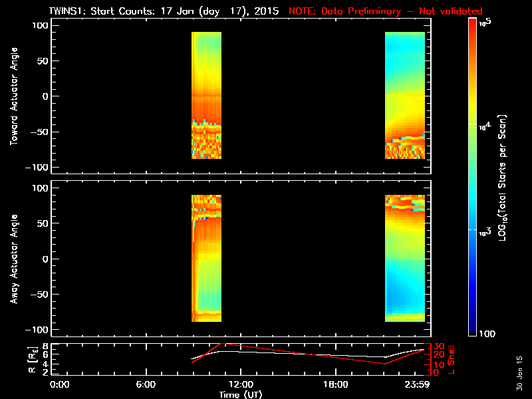Click the first data block in Away panel
The image size is (532, 399).
click(206, 258)
